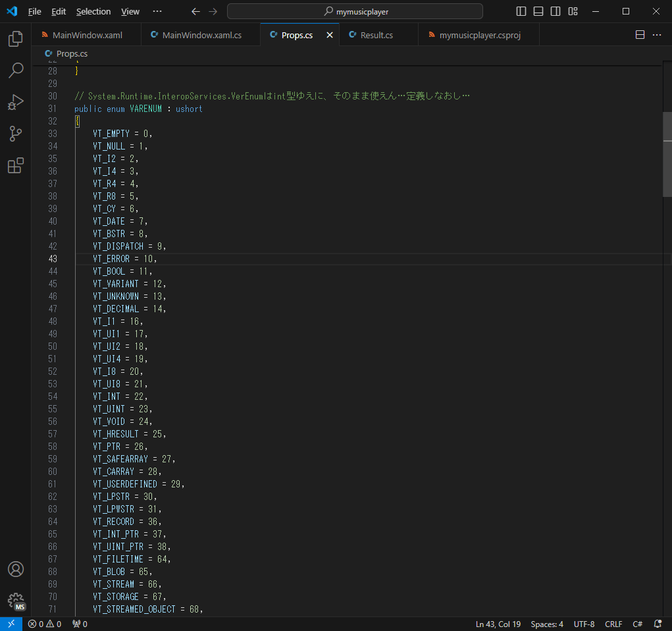Click the VT_STREAMED_OBJECT = 68 line
Screen dimensions: 672x631
point(148,609)
